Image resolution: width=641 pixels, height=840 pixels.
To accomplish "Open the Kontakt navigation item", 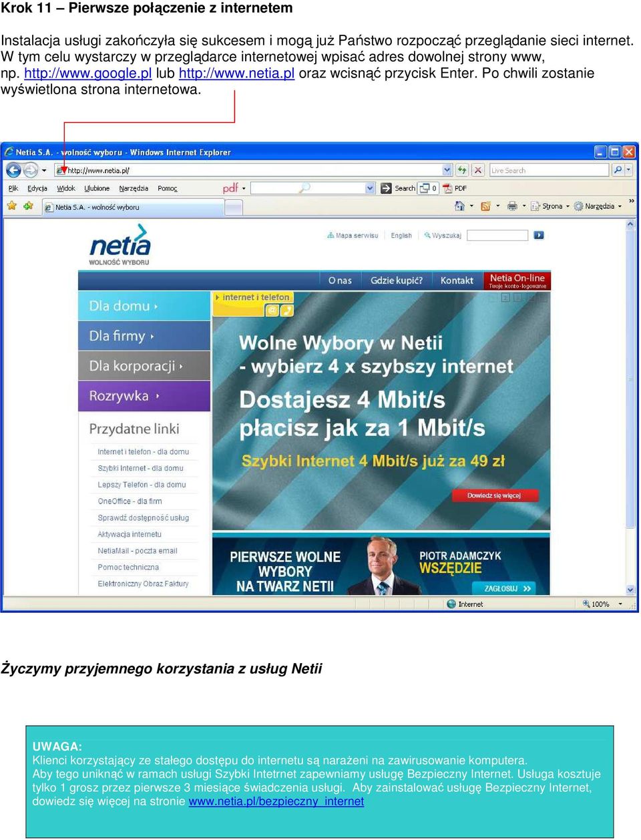I will point(457,280).
